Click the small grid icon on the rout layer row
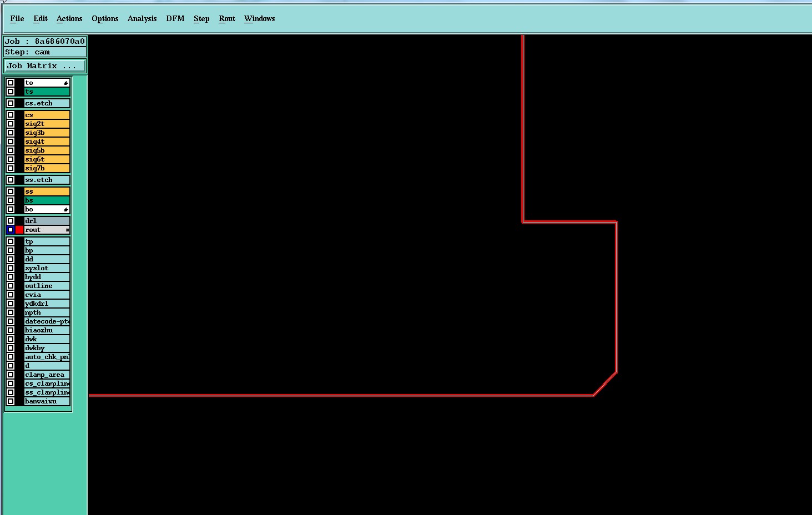812x515 pixels. pyautogui.click(x=67, y=230)
